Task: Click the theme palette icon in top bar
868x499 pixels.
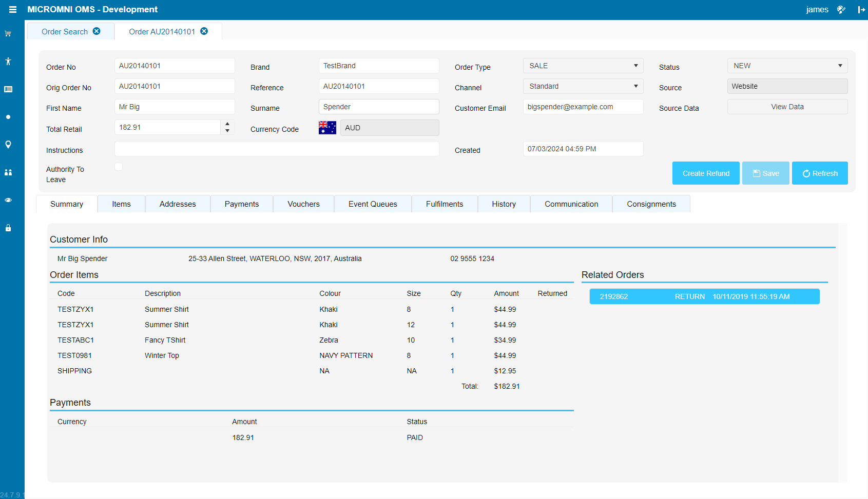Action: pyautogui.click(x=841, y=9)
